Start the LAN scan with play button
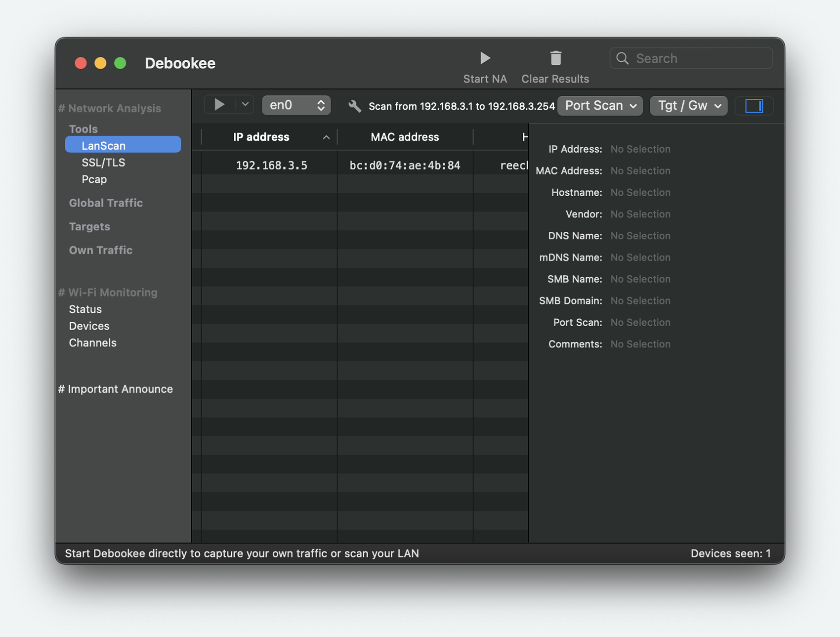Screen dimensions: 840x637 pos(219,105)
